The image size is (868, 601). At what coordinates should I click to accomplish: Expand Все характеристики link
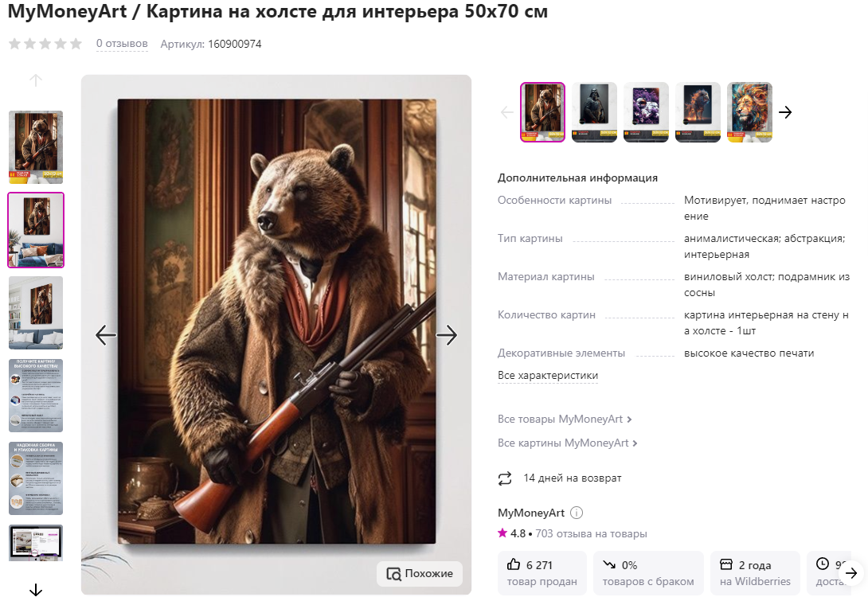tap(548, 376)
